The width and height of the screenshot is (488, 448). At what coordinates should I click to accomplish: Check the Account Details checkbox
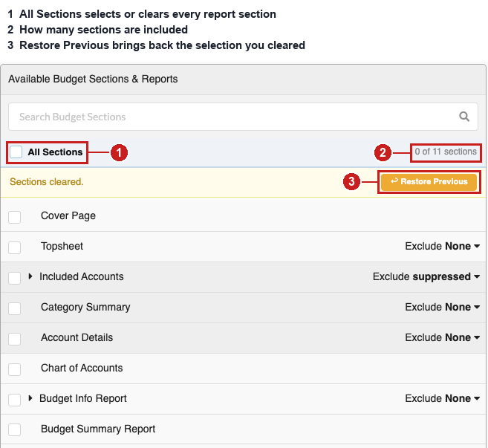(15, 339)
